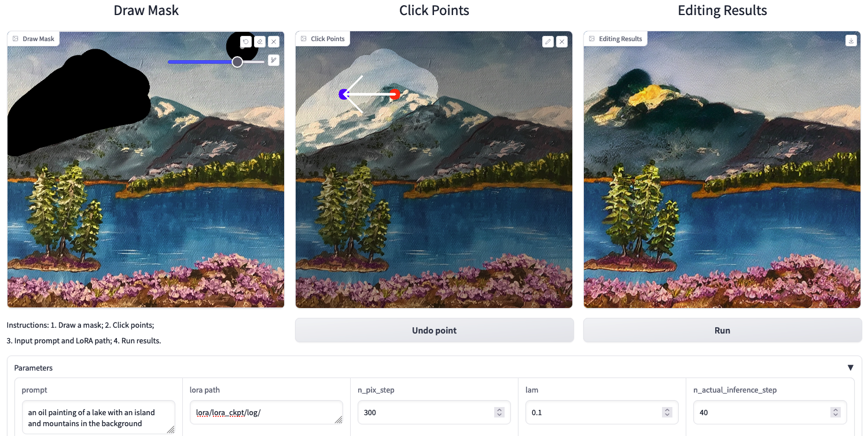The height and width of the screenshot is (436, 868).
Task: Click the n_pix_step stepper arrows
Action: coord(499,413)
